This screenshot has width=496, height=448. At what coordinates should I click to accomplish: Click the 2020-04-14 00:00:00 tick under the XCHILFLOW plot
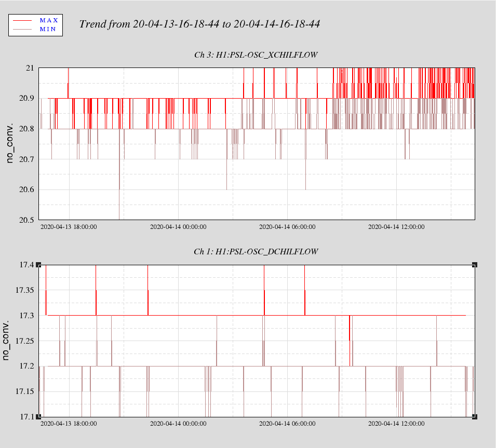(x=178, y=227)
